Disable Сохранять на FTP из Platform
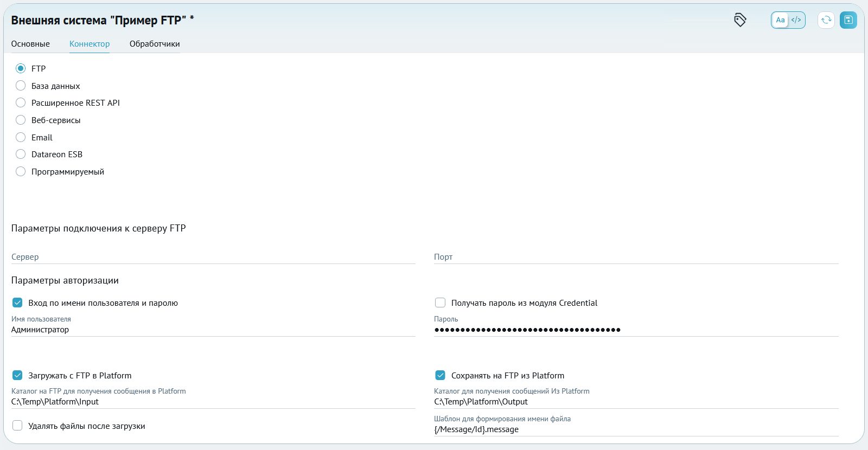 [x=441, y=375]
